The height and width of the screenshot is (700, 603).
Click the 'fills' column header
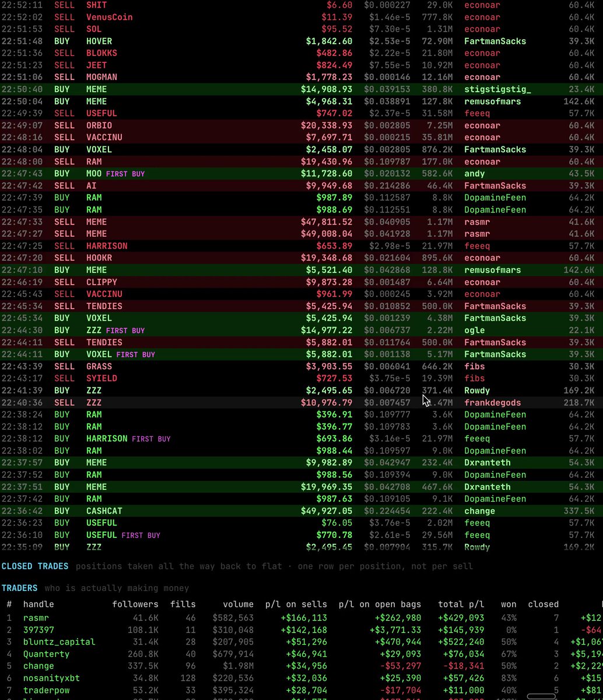(183, 604)
